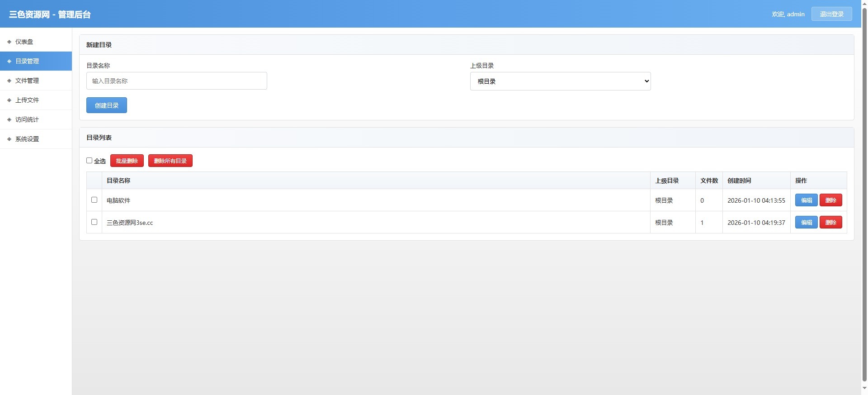Check the box for 电脑软件 row
The image size is (868, 395).
(94, 200)
